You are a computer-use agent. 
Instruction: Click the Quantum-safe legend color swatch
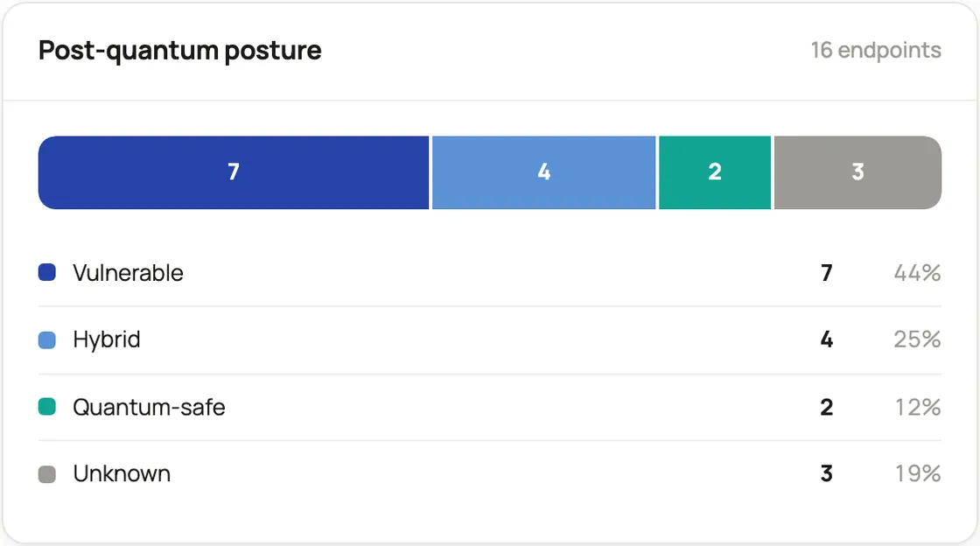coord(47,407)
